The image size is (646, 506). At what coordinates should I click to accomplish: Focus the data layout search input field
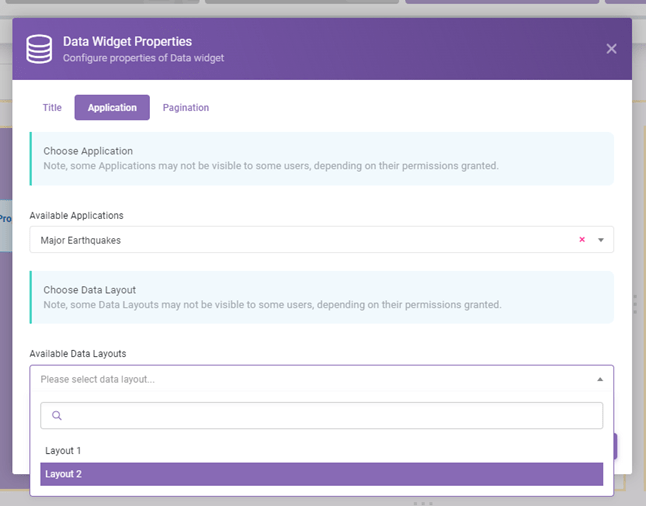[x=330, y=416]
